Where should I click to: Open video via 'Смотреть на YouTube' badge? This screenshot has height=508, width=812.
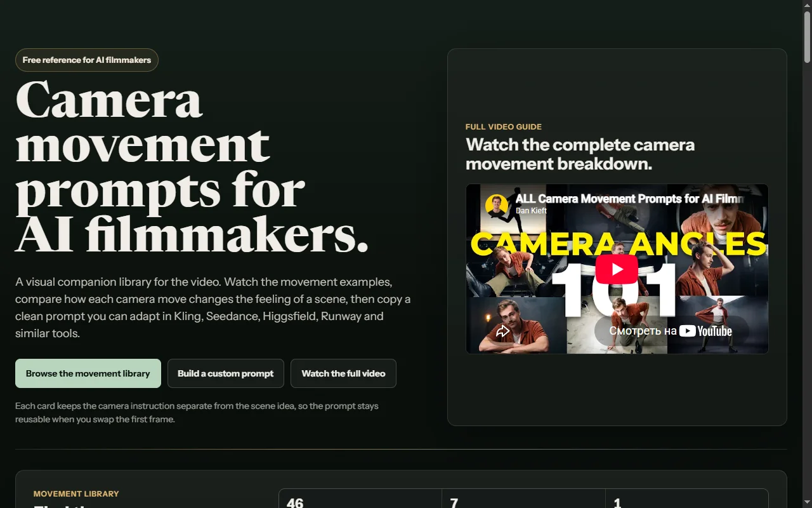pyautogui.click(x=671, y=331)
